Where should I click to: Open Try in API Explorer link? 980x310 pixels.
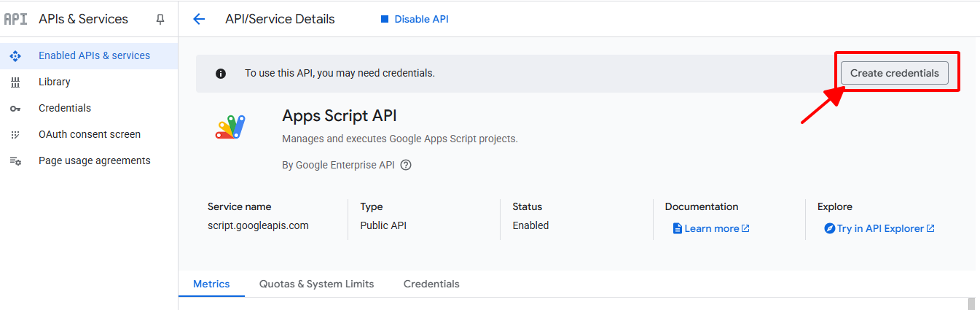click(x=879, y=228)
